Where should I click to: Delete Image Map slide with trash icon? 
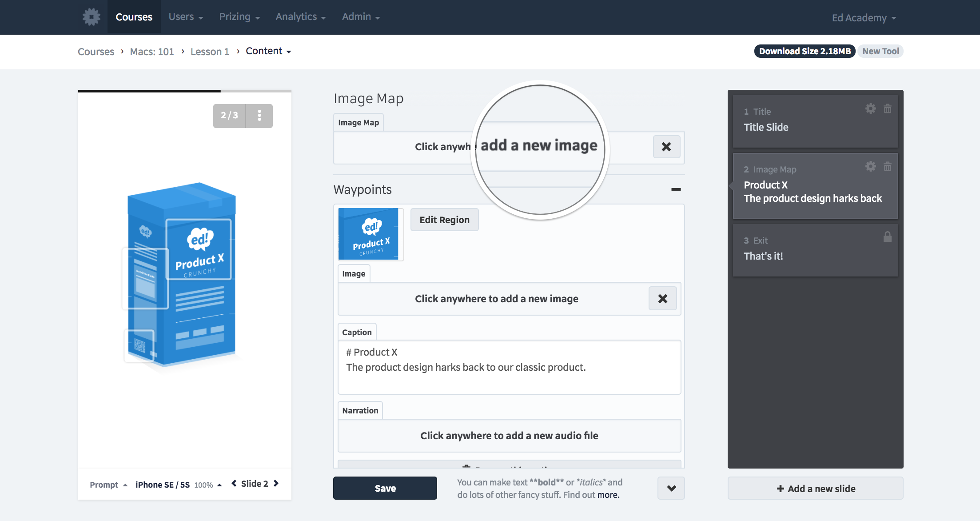point(887,166)
